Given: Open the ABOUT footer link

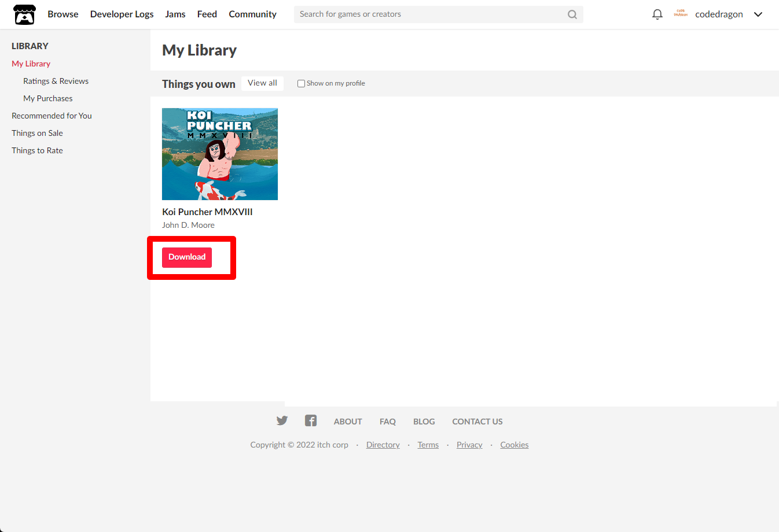Looking at the screenshot, I should [x=348, y=422].
